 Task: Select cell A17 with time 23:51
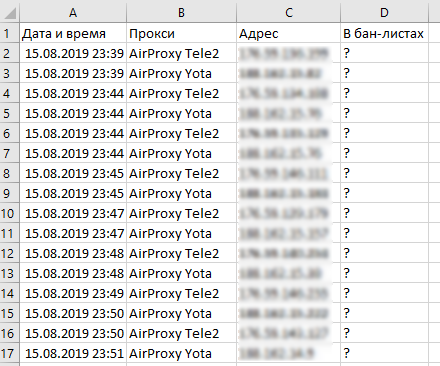tap(73, 353)
